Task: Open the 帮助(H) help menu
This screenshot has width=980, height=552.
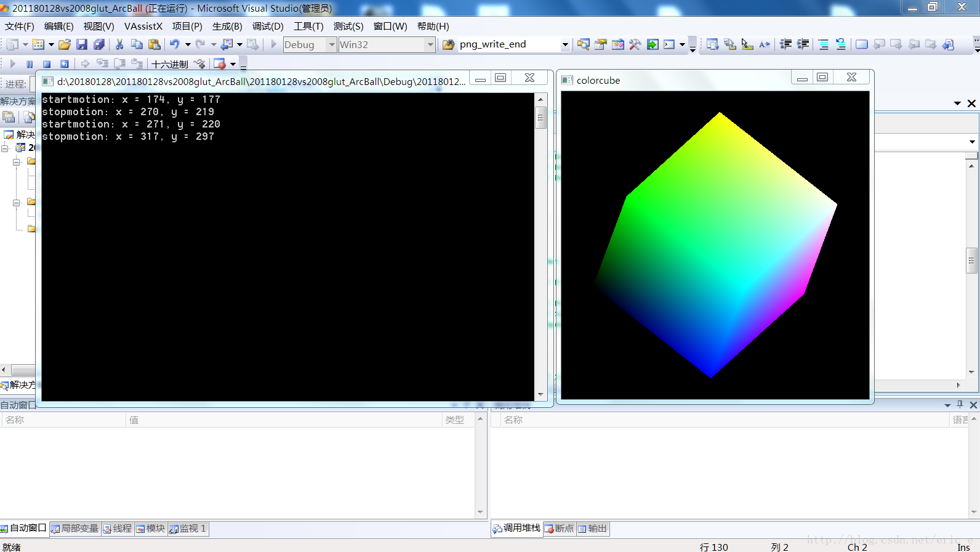Action: pyautogui.click(x=433, y=26)
